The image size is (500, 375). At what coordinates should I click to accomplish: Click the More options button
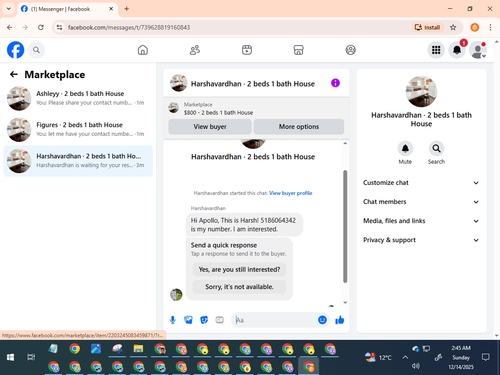coord(299,127)
